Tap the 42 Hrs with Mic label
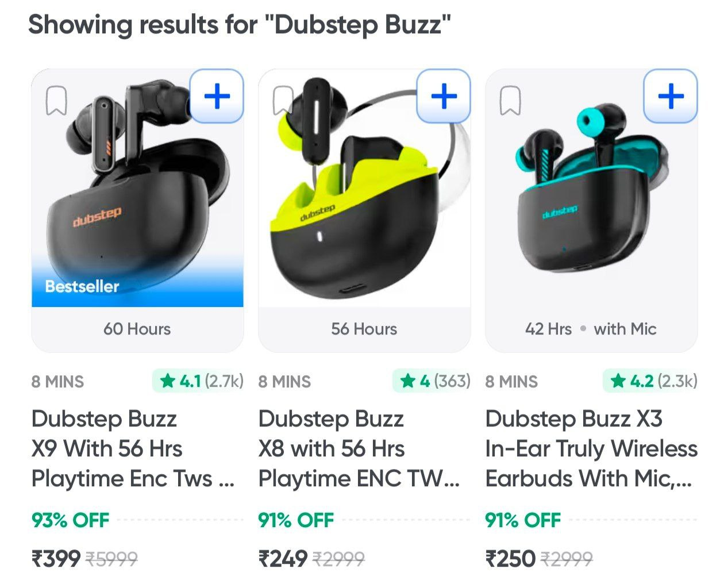The width and height of the screenshot is (724, 588). [591, 329]
